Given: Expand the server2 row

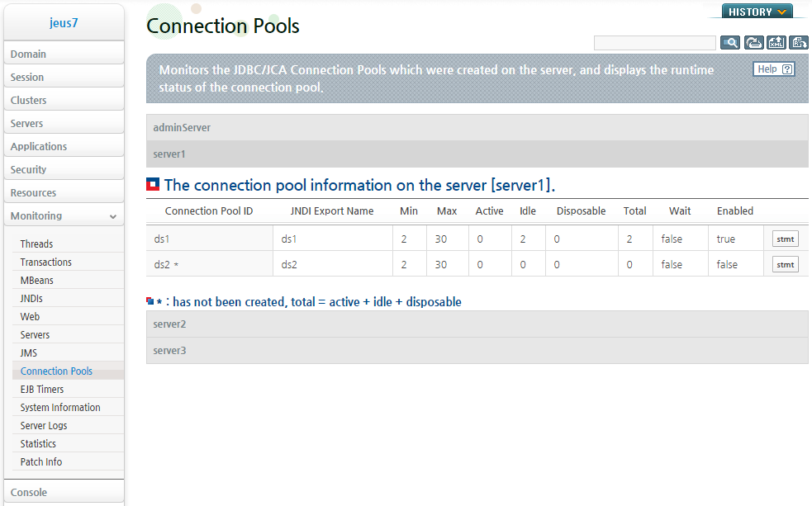Looking at the screenshot, I should click(x=477, y=324).
